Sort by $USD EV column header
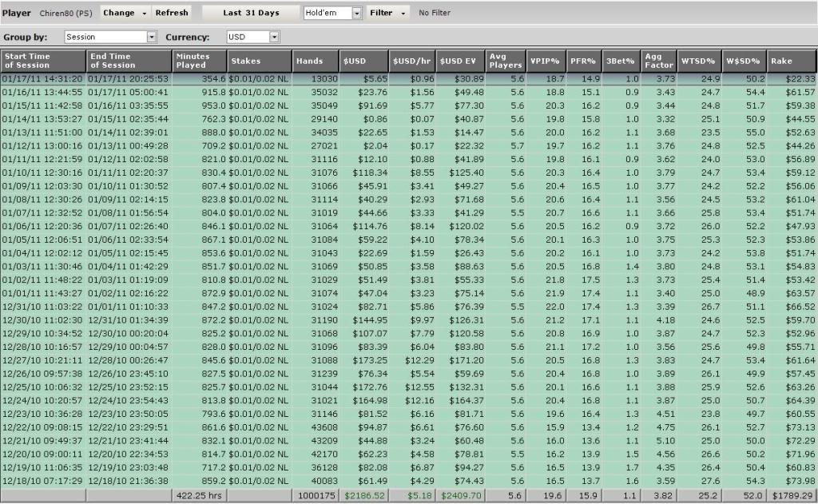This screenshot has width=818, height=504. pyautogui.click(x=459, y=61)
